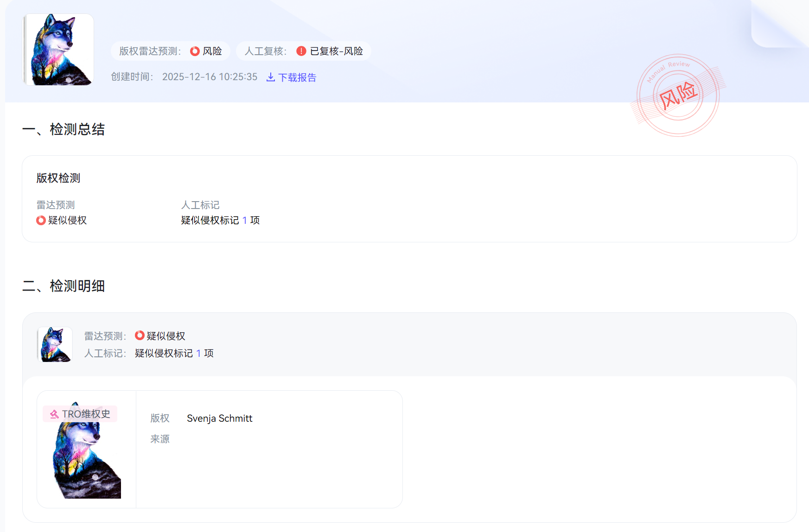Select the copyright holder Svenja Schmitt
The height and width of the screenshot is (532, 809).
click(220, 418)
